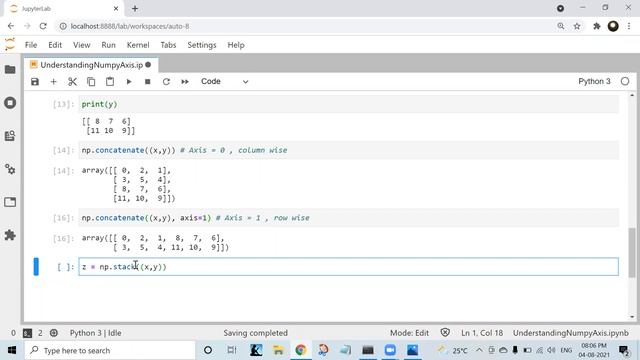This screenshot has width=640, height=360.
Task: Click the np.concatenate axis=1 code cell
Action: click(x=349, y=218)
